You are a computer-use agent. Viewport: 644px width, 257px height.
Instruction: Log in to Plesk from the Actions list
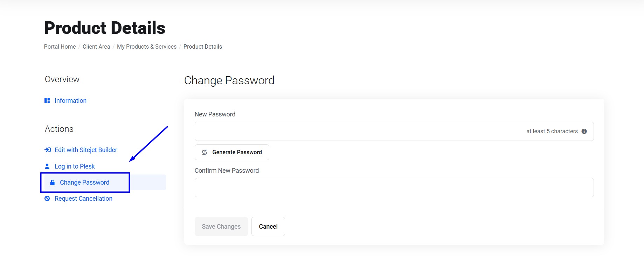(x=75, y=166)
